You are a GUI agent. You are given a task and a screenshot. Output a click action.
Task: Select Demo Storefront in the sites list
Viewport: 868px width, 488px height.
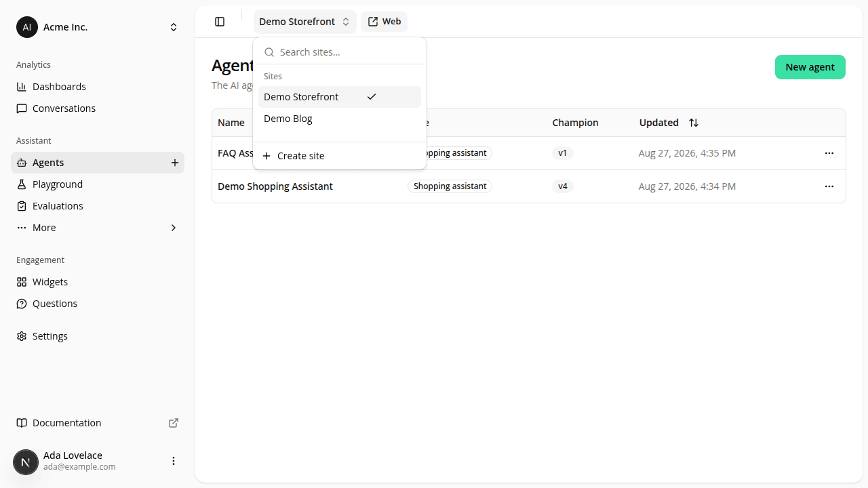[x=340, y=97]
